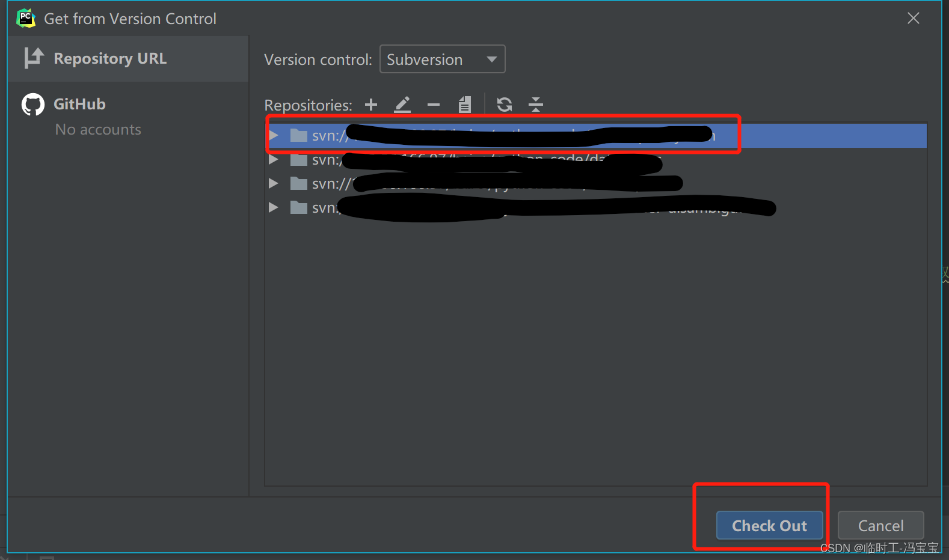Image resolution: width=949 pixels, height=560 pixels.
Task: Edit the selected repository location
Action: click(x=402, y=105)
